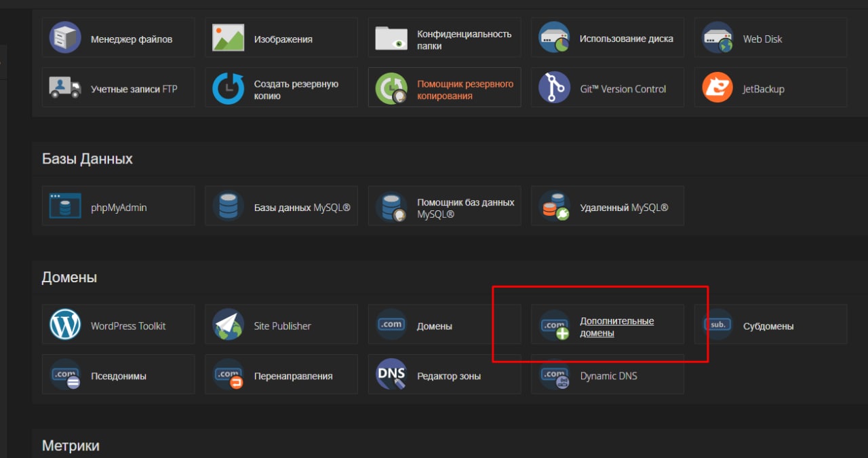Open the Субдомены sub. icon
Image resolution: width=868 pixels, height=458 pixels.
[x=717, y=325]
